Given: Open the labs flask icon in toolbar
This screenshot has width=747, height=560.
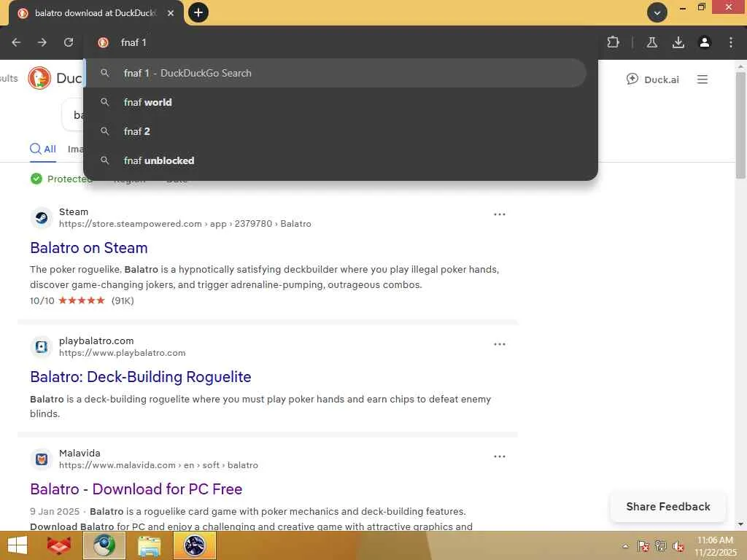Looking at the screenshot, I should pos(652,42).
